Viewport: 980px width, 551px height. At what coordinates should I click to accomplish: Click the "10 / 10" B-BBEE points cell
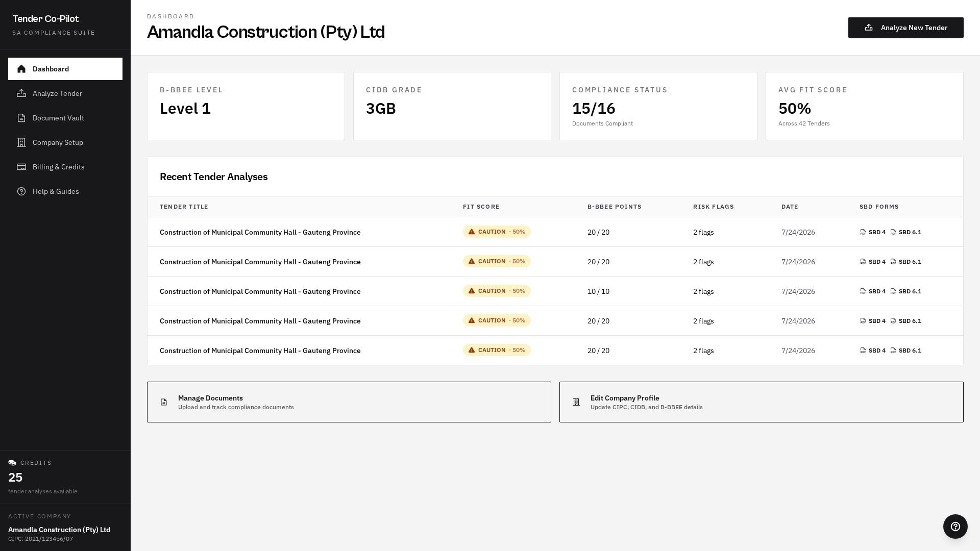(x=598, y=291)
